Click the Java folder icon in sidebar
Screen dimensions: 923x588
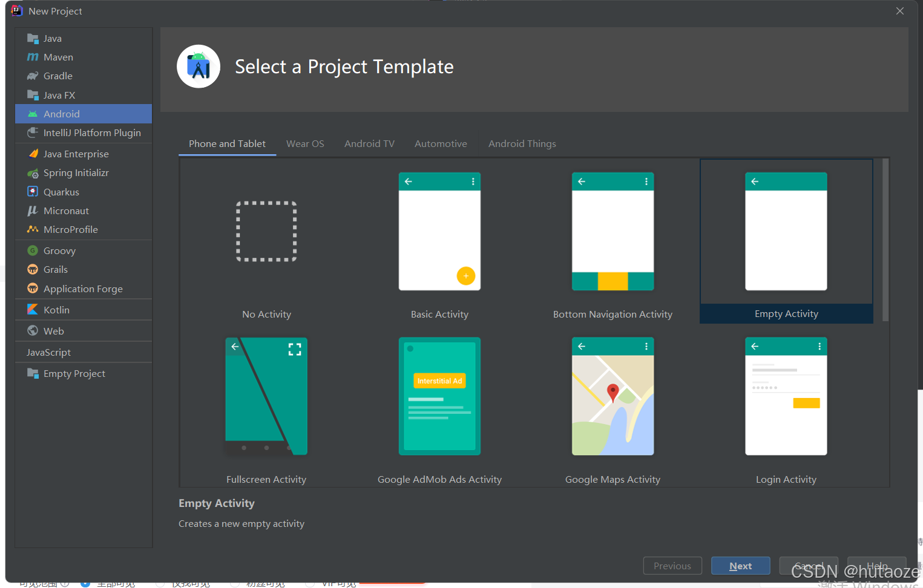[33, 38]
